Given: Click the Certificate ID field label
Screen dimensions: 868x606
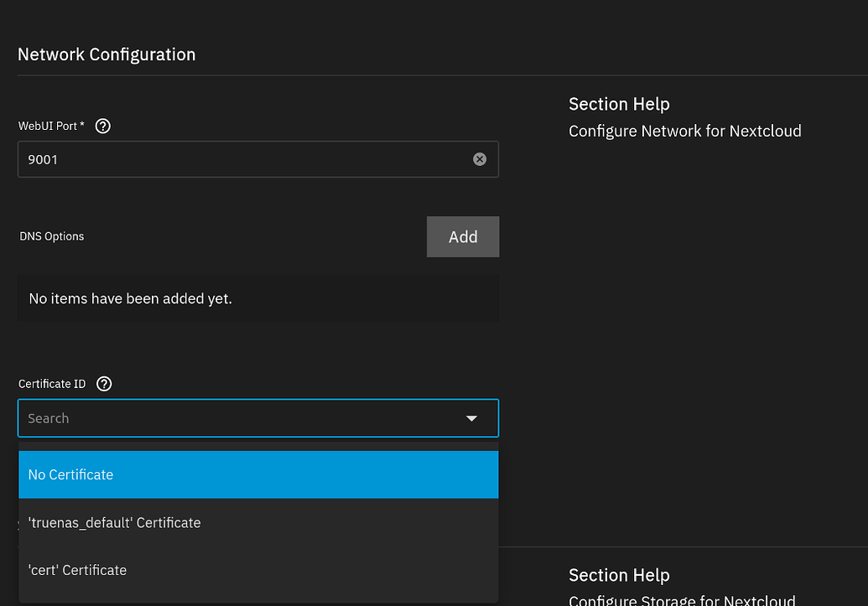Looking at the screenshot, I should [52, 384].
